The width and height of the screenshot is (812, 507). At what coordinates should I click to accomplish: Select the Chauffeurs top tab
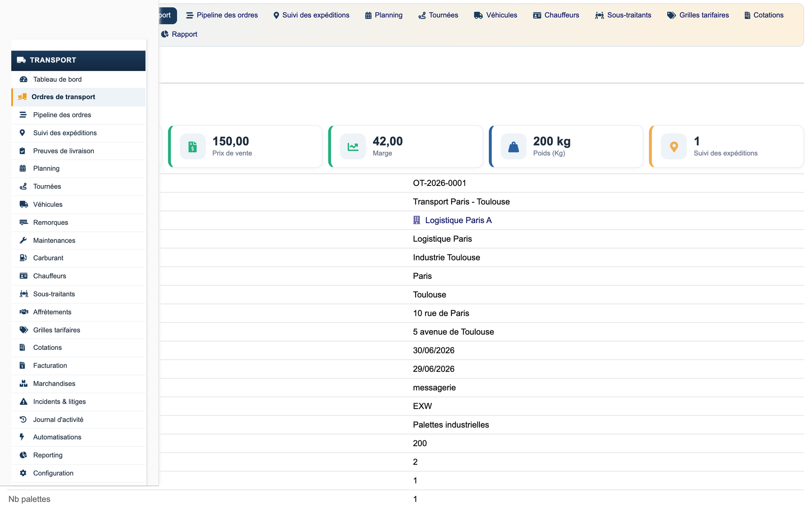[x=556, y=15]
